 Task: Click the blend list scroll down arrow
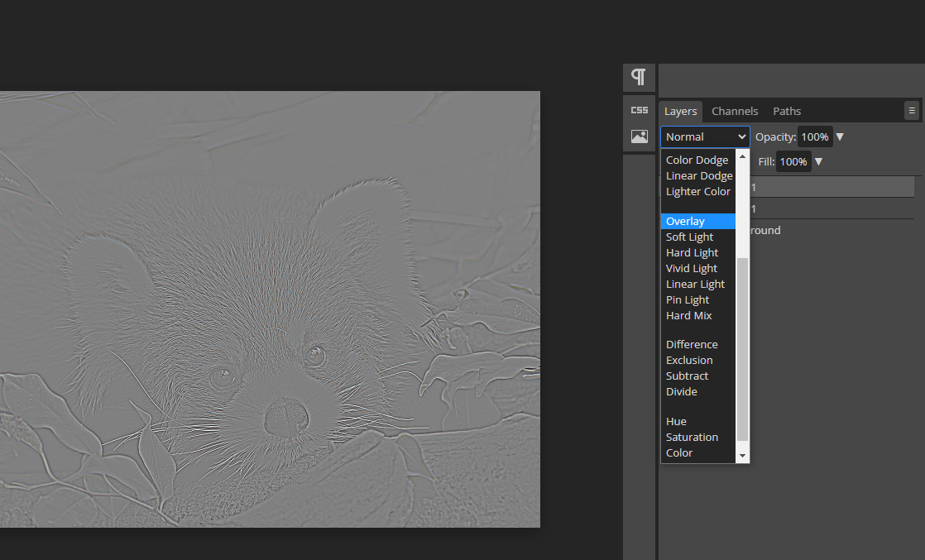[x=742, y=456]
